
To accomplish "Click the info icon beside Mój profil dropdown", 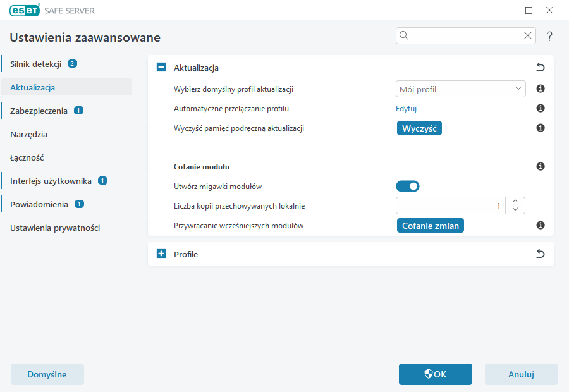I will point(541,89).
